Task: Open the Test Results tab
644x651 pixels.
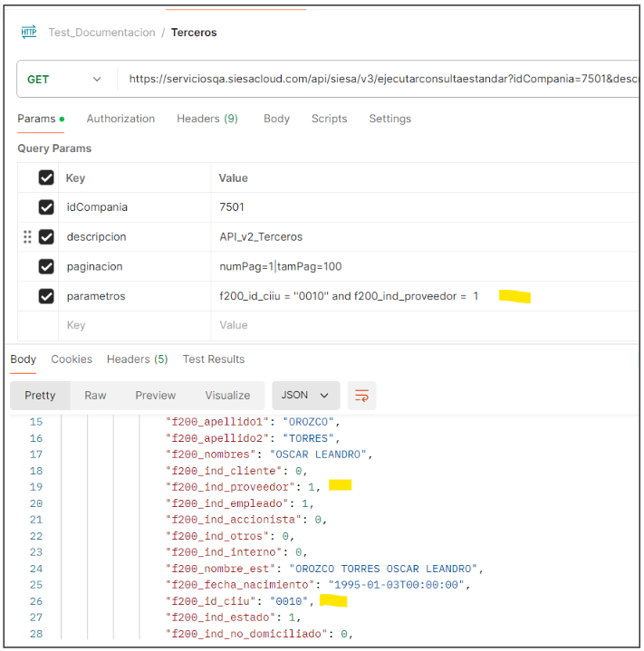Action: [x=214, y=359]
